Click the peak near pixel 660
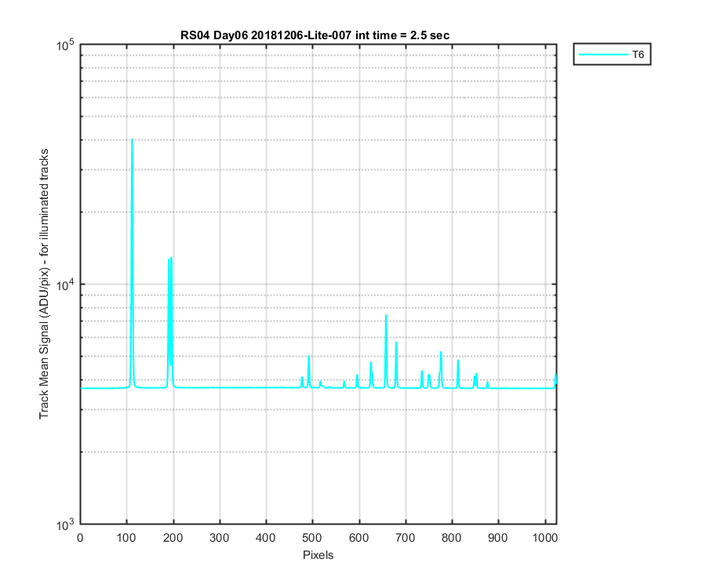This screenshot has width=706, height=588. click(386, 351)
